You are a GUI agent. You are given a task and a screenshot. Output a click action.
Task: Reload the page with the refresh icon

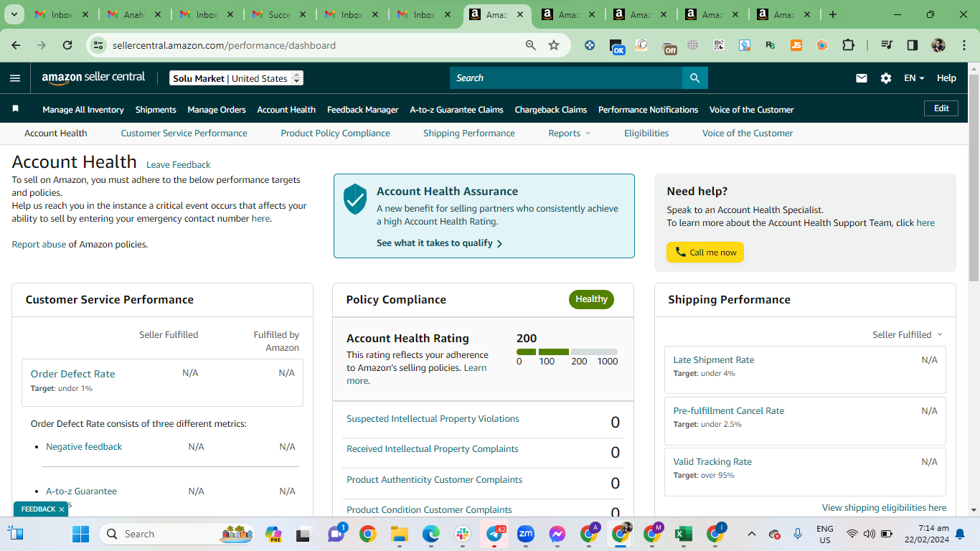tap(67, 45)
